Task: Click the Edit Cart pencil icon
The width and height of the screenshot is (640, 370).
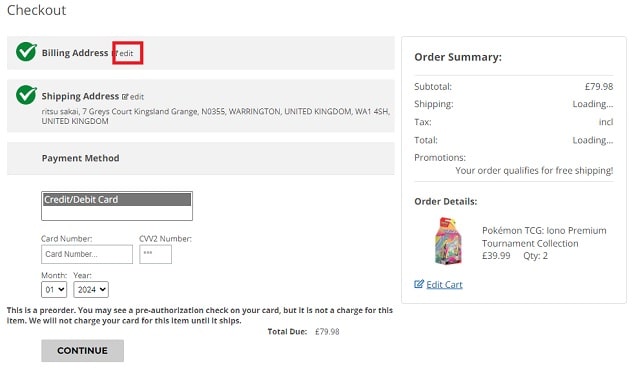Action: (x=419, y=284)
